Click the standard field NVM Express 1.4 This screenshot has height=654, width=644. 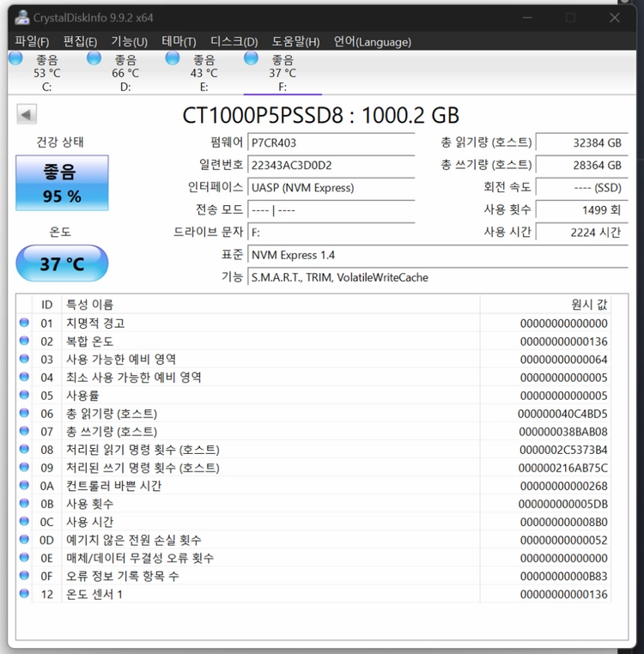438,255
